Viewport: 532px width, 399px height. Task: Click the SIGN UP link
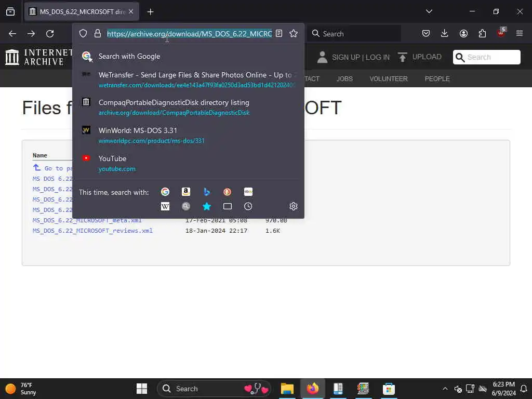[x=345, y=57]
